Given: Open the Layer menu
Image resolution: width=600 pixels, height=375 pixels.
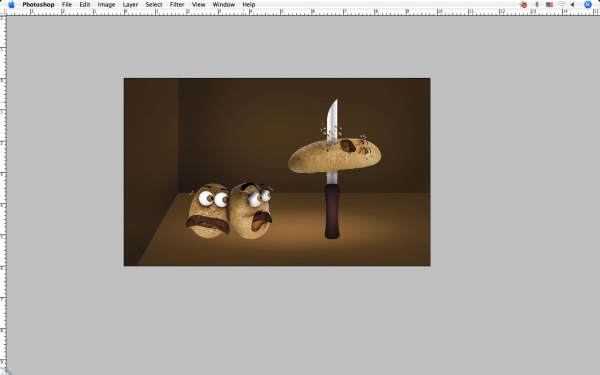Looking at the screenshot, I should [x=130, y=5].
